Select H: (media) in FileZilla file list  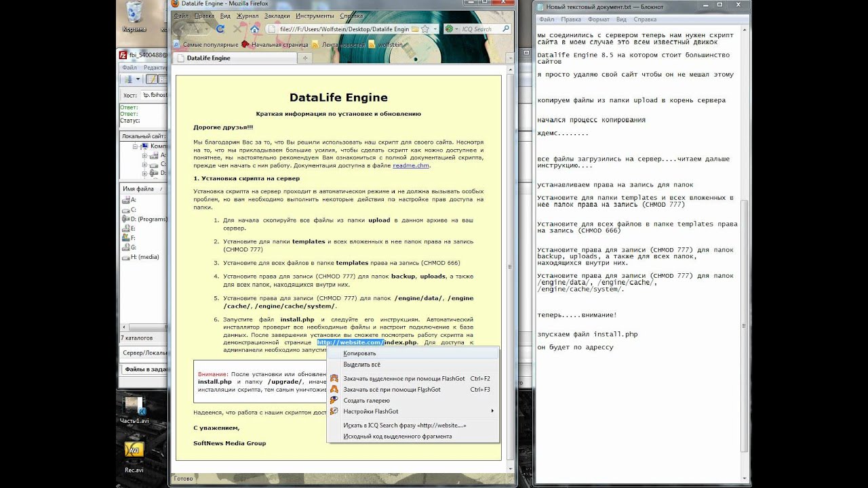click(140, 257)
